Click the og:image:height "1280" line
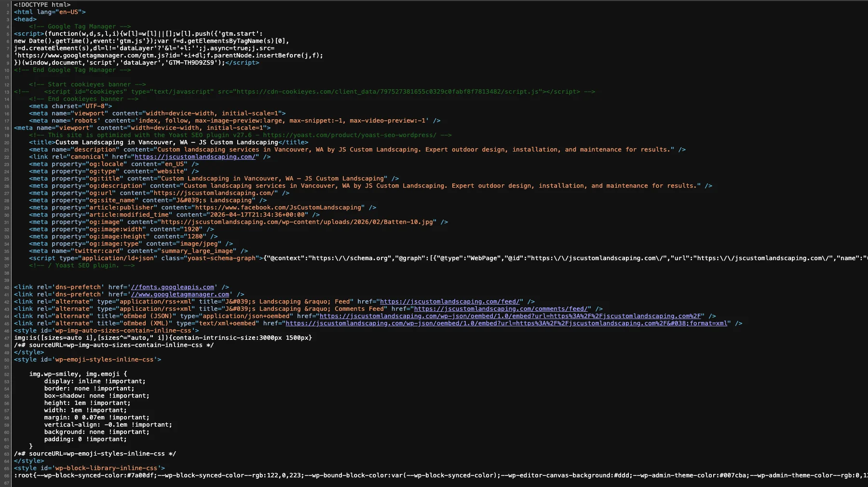 pyautogui.click(x=123, y=237)
